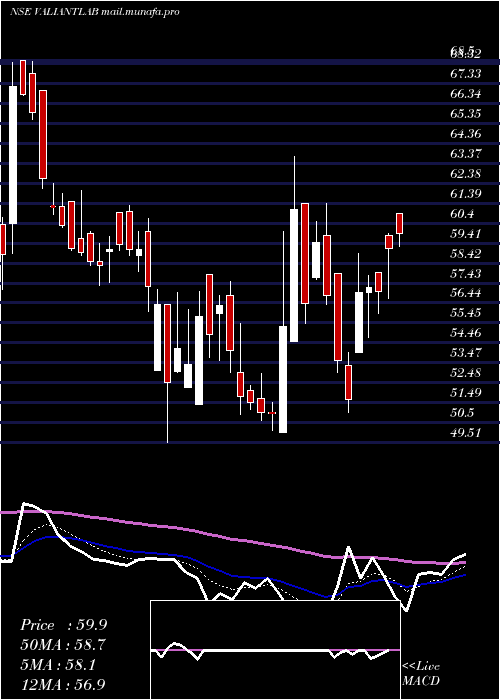This screenshot has height=700, width=500.
Task: Click inside the Live MACD inset chart
Action: coord(275,650)
